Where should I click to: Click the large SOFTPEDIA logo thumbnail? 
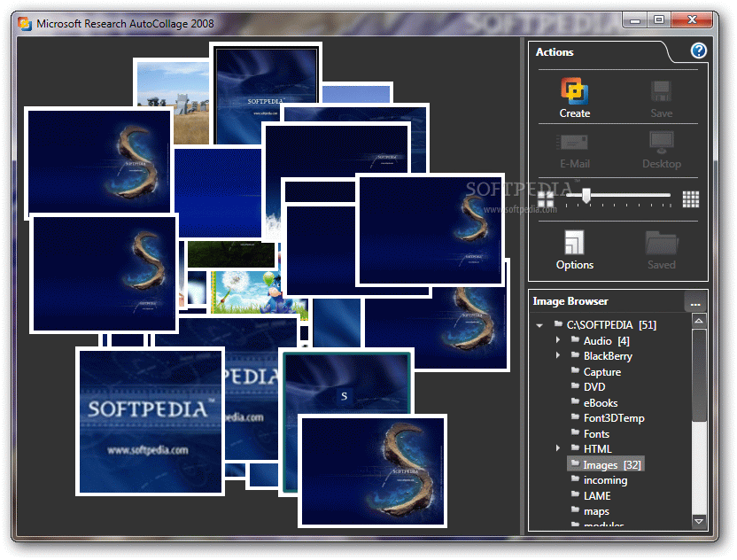click(x=150, y=421)
